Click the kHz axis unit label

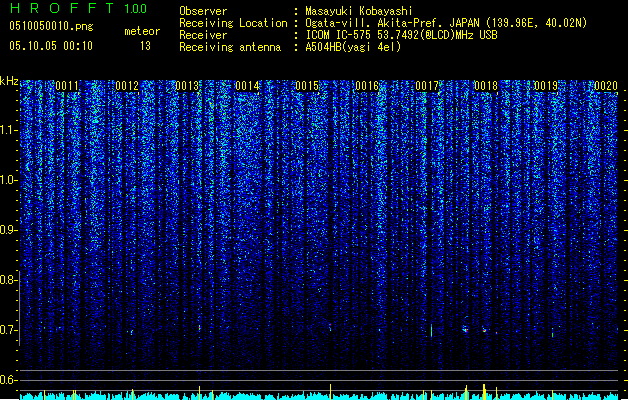9,81
